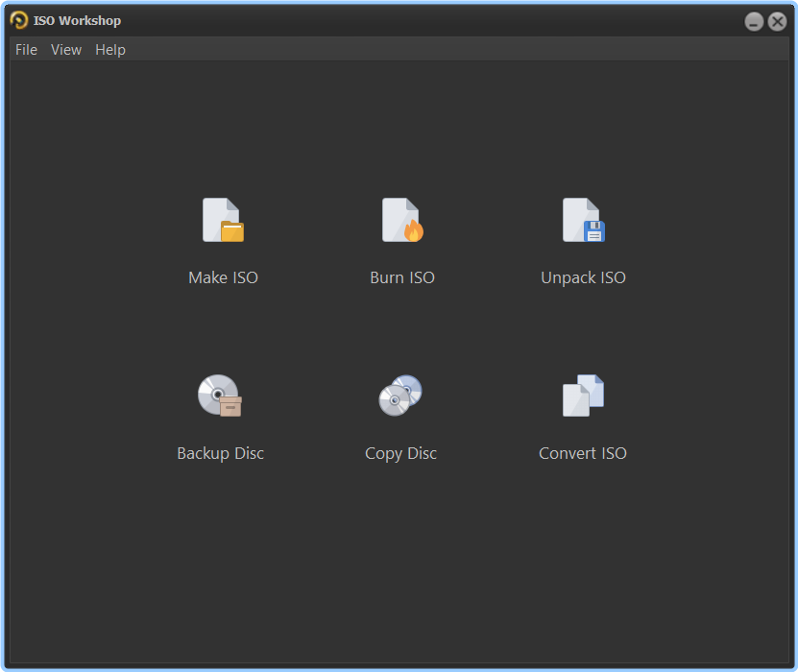The height and width of the screenshot is (672, 798).
Task: Click the "Burn ISO" label
Action: (x=402, y=277)
